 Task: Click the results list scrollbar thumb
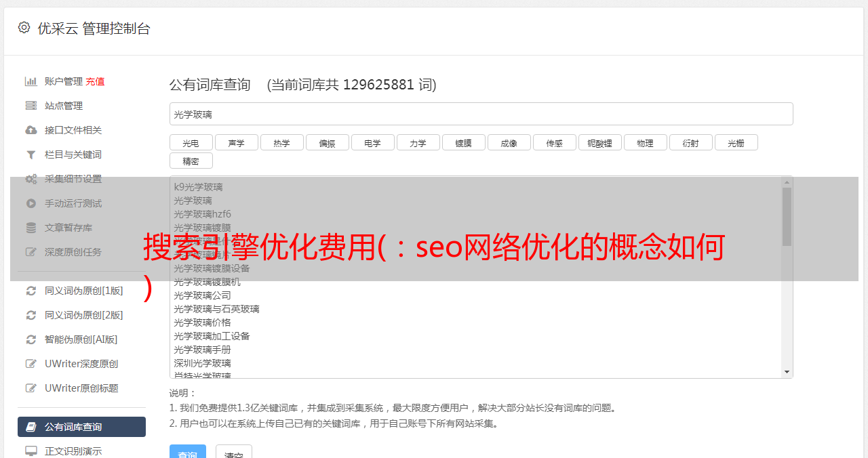point(787,217)
